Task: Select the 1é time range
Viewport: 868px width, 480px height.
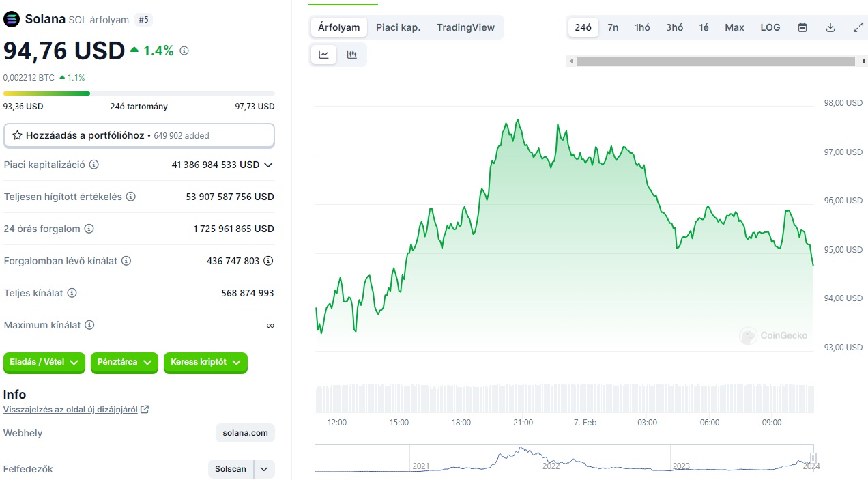Action: (x=704, y=27)
